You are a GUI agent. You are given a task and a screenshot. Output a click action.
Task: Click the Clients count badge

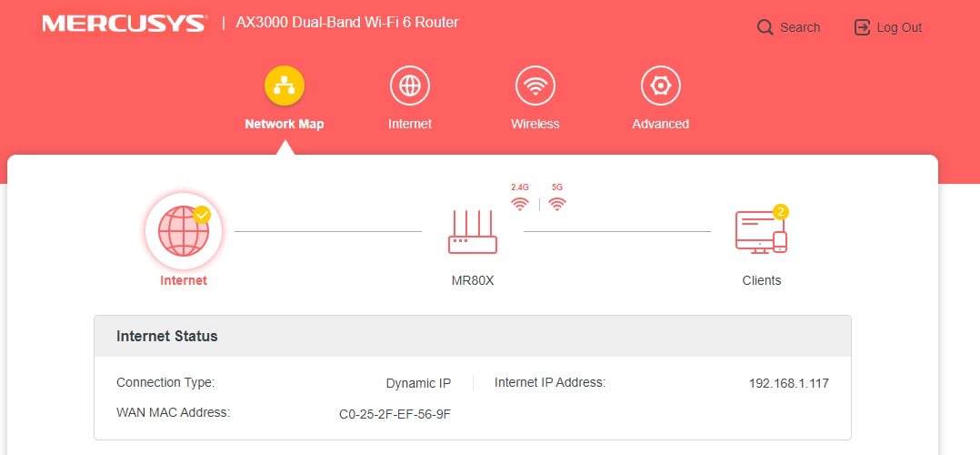coord(780,211)
